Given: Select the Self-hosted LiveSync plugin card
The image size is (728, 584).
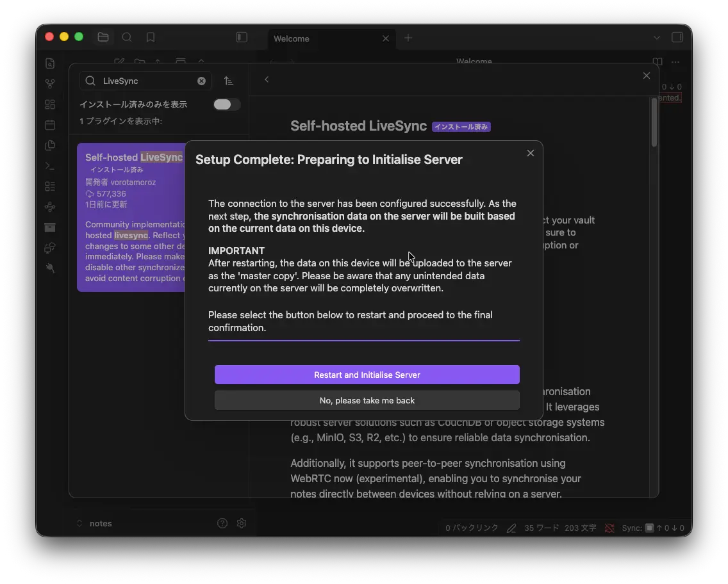Looking at the screenshot, I should click(131, 217).
